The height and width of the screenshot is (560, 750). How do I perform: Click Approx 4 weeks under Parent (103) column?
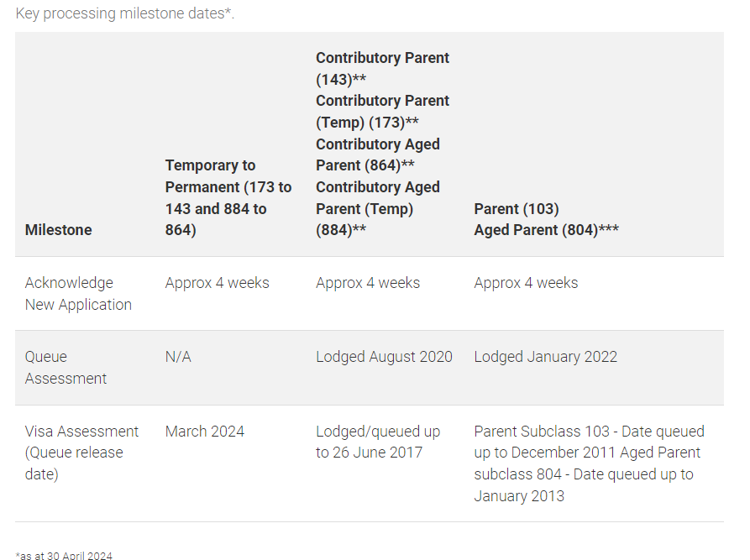pos(526,283)
